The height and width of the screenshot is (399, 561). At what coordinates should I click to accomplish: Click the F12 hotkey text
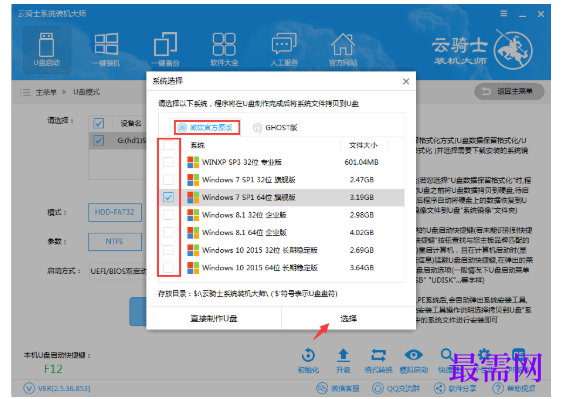click(x=53, y=369)
